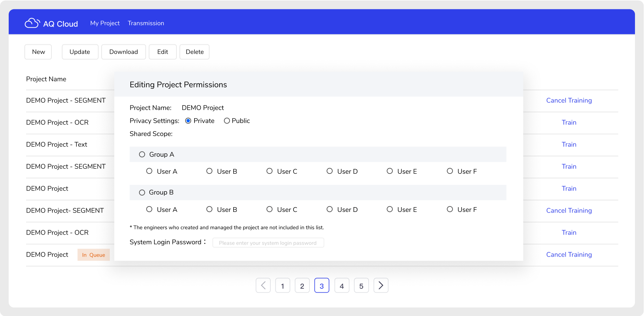The height and width of the screenshot is (316, 644).
Task: Click the AQ Cloud logo icon
Action: pos(32,23)
